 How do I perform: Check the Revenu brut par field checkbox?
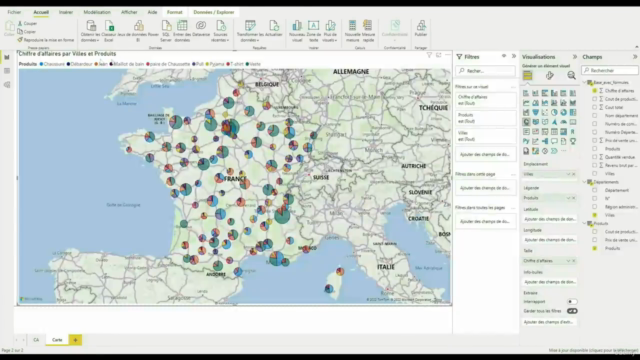click(595, 165)
